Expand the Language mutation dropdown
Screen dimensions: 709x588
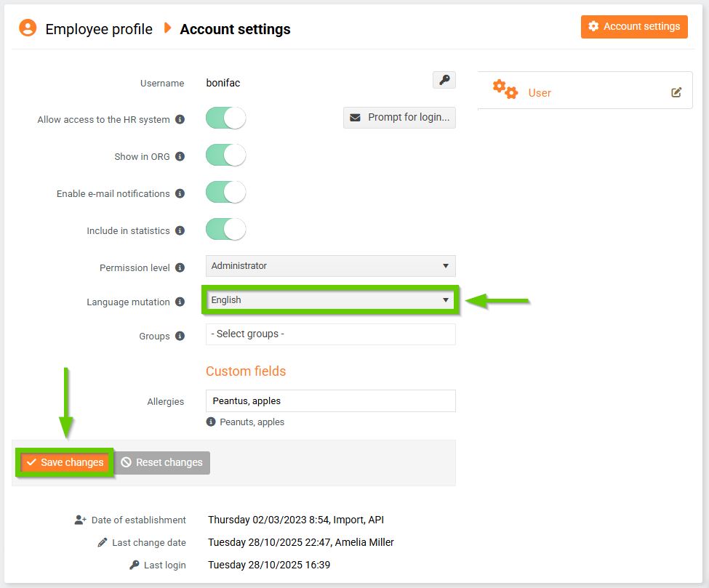(x=330, y=300)
